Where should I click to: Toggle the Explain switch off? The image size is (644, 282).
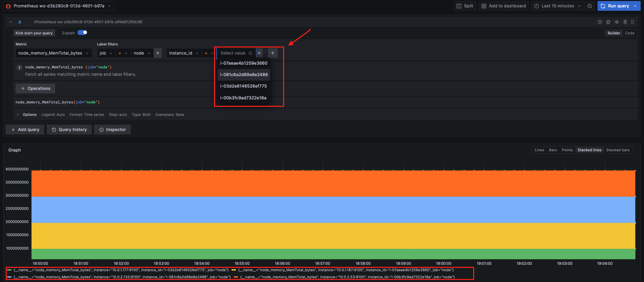(x=83, y=33)
